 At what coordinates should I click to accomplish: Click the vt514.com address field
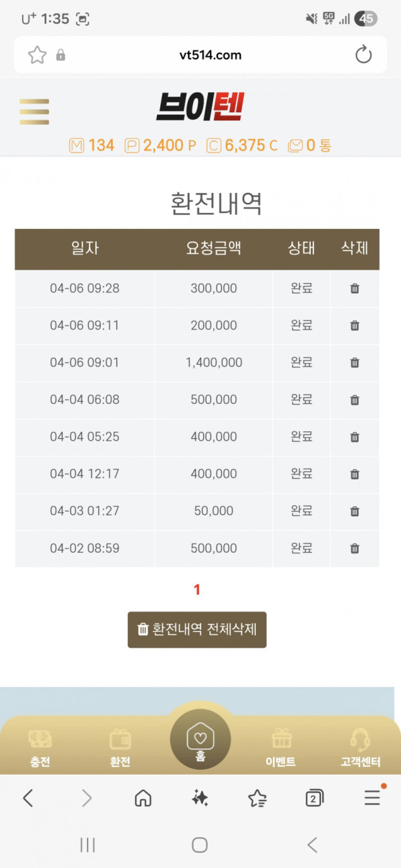point(200,55)
